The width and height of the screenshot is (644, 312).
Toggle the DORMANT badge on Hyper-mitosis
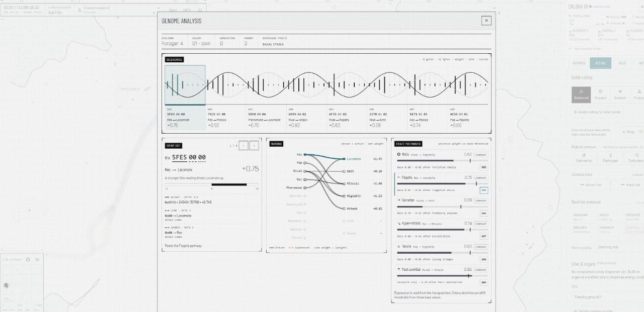[x=481, y=224]
